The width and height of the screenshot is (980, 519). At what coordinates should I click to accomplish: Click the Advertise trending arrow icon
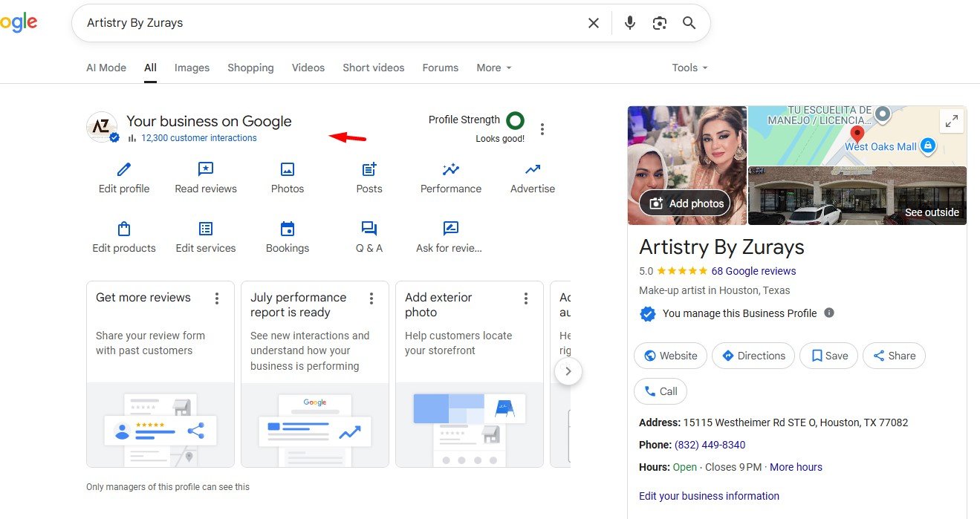click(532, 169)
